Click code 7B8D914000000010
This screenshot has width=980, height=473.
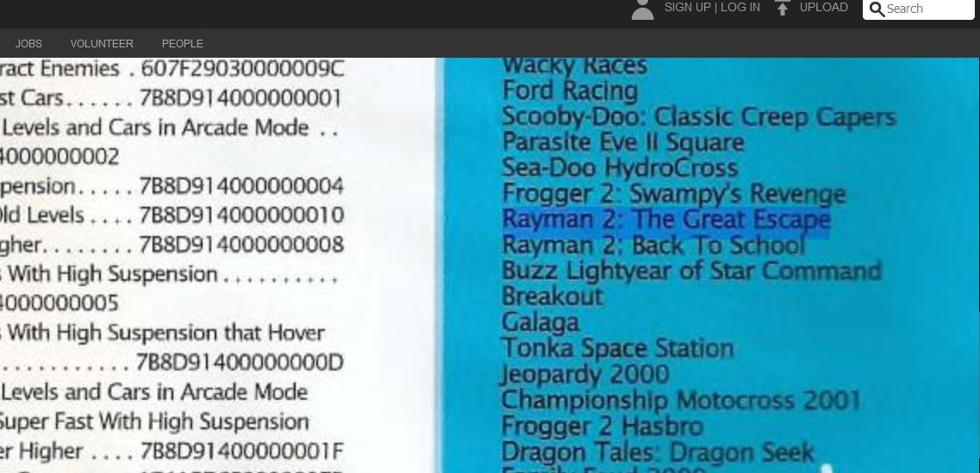pos(241,215)
